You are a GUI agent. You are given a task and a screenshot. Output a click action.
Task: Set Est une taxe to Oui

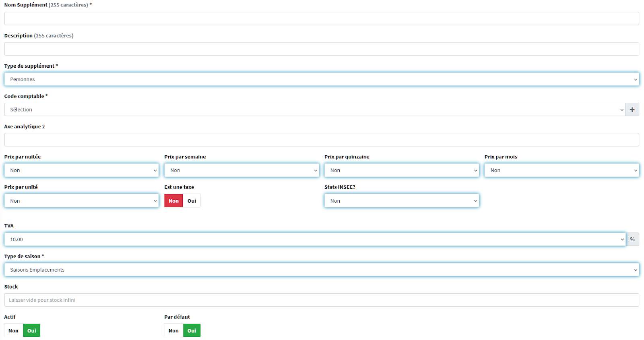(192, 201)
